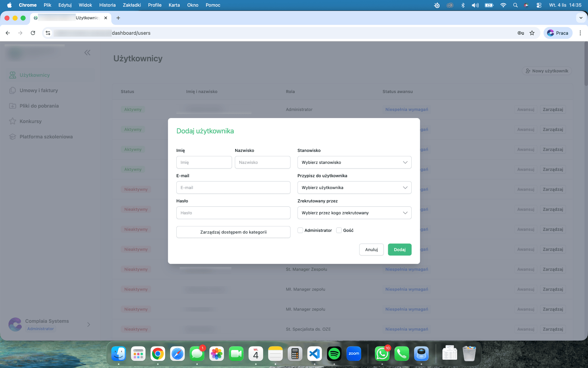Viewport: 588px width, 368px height.
Task: Tick the Gość checkbox
Action: pyautogui.click(x=339, y=230)
